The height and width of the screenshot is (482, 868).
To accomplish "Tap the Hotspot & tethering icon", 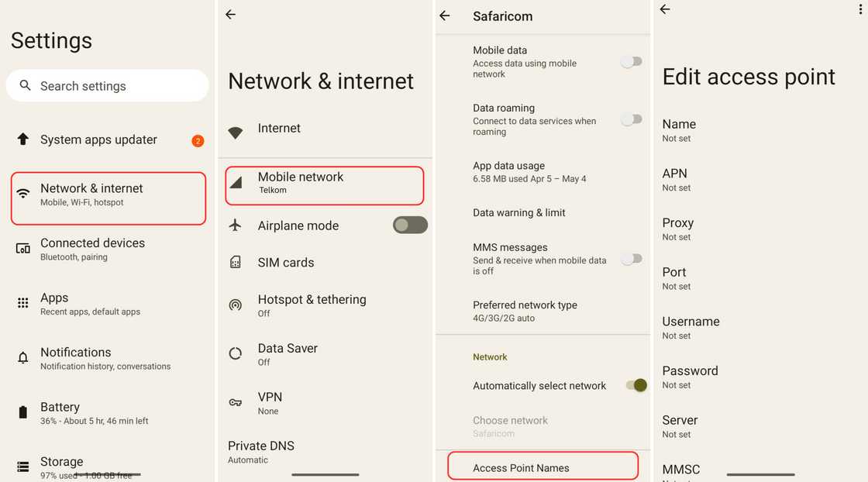I will click(x=236, y=305).
